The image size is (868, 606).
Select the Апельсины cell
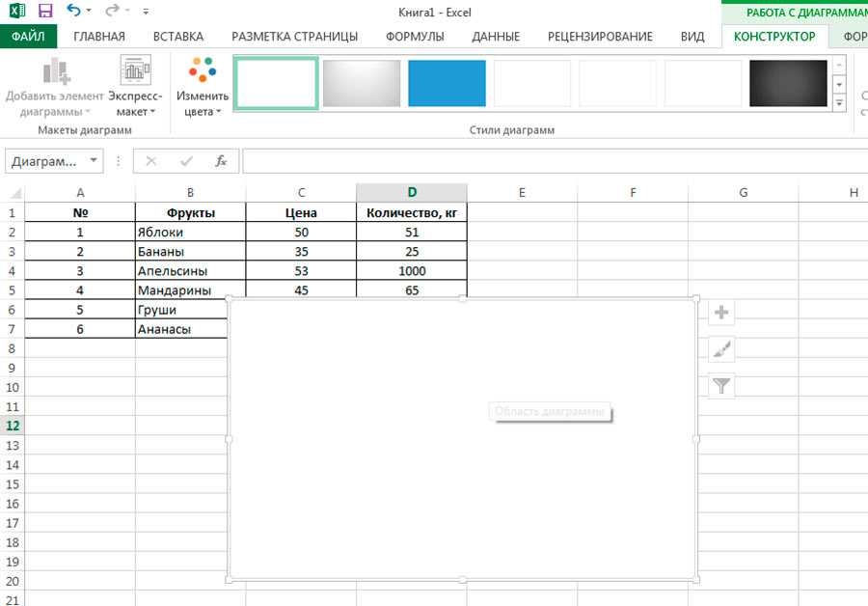pos(190,271)
